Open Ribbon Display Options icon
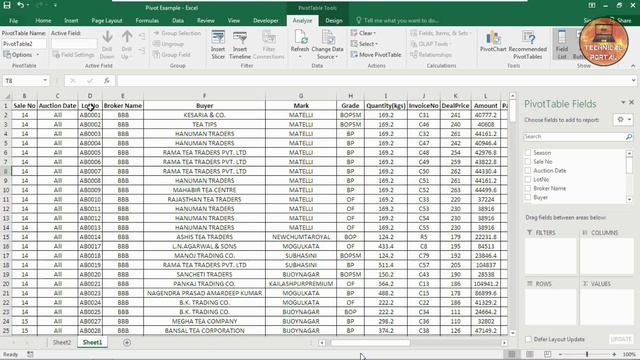Viewport: 640px width, 360px height. pyautogui.click(x=591, y=5)
